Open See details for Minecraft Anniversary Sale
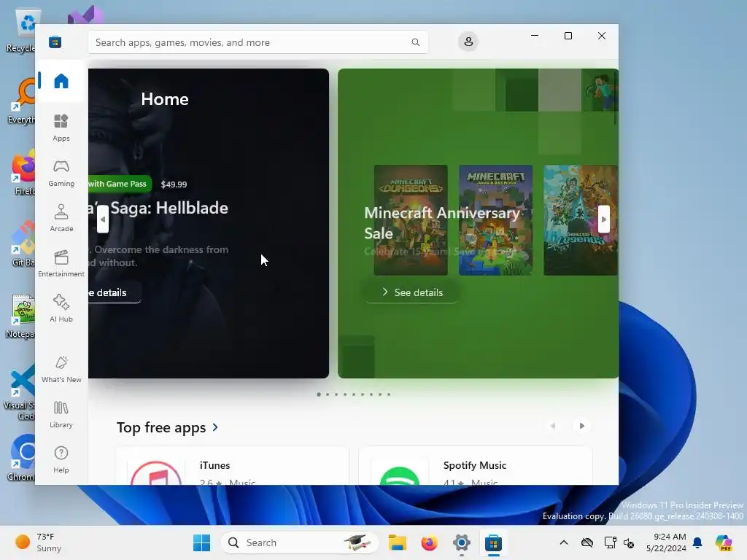Screen dimensions: 747x560 coord(412,292)
